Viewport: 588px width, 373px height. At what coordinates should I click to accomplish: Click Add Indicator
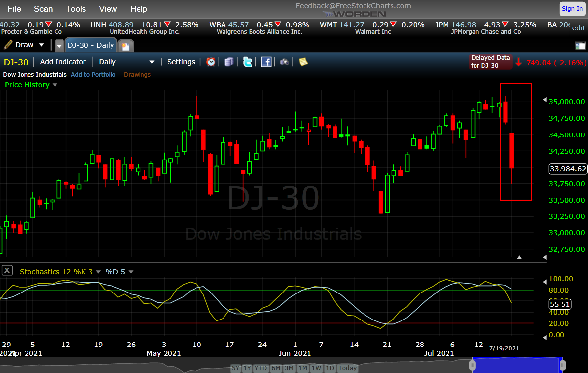click(63, 62)
